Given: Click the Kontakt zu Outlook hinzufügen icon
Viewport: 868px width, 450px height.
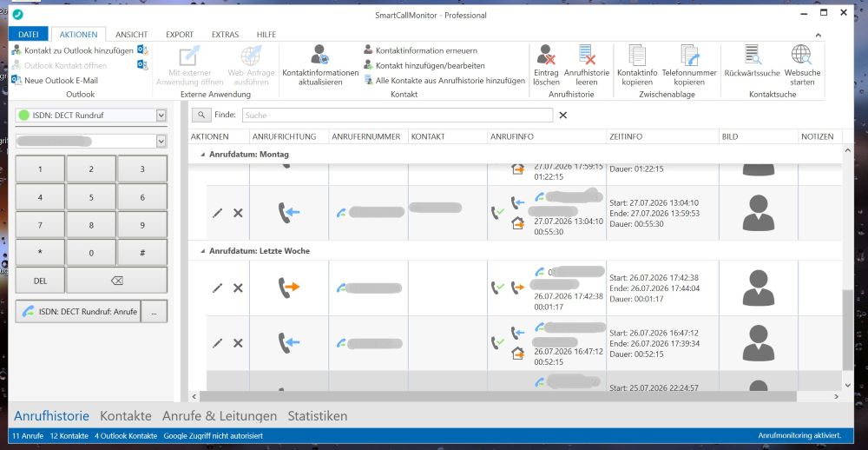Looking at the screenshot, I should tap(16, 50).
